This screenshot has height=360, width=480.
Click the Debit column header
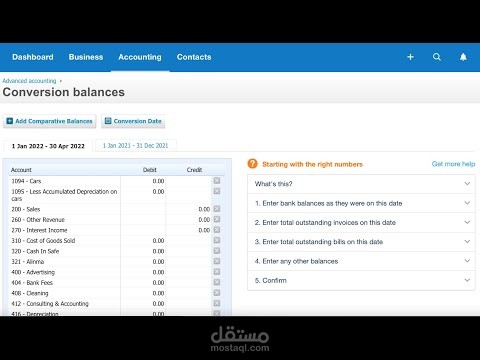coord(150,170)
